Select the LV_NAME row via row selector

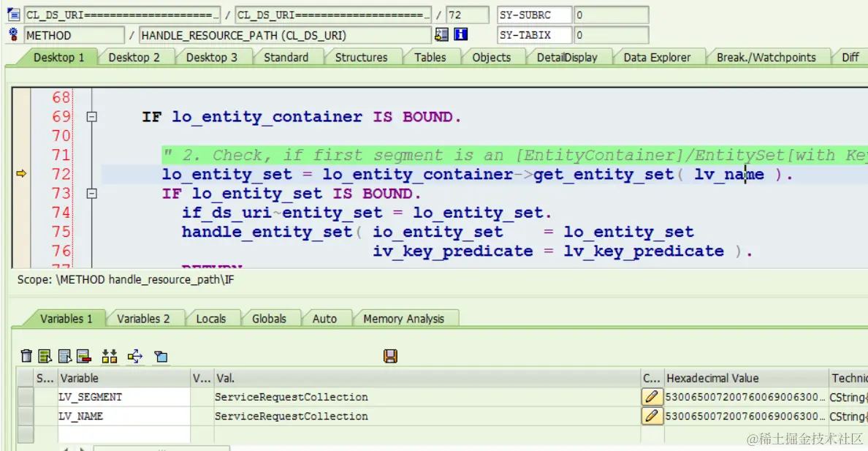[26, 416]
